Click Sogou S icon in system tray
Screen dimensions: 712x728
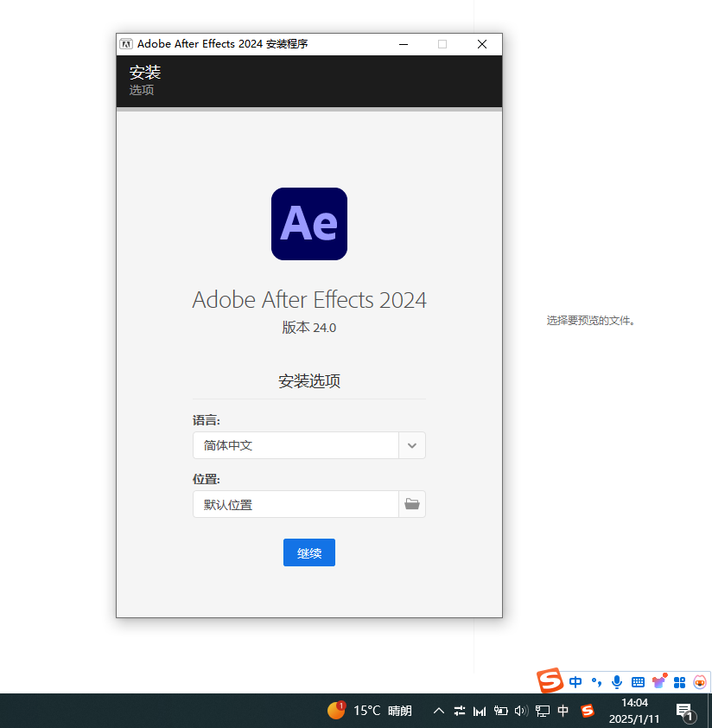pyautogui.click(x=588, y=711)
